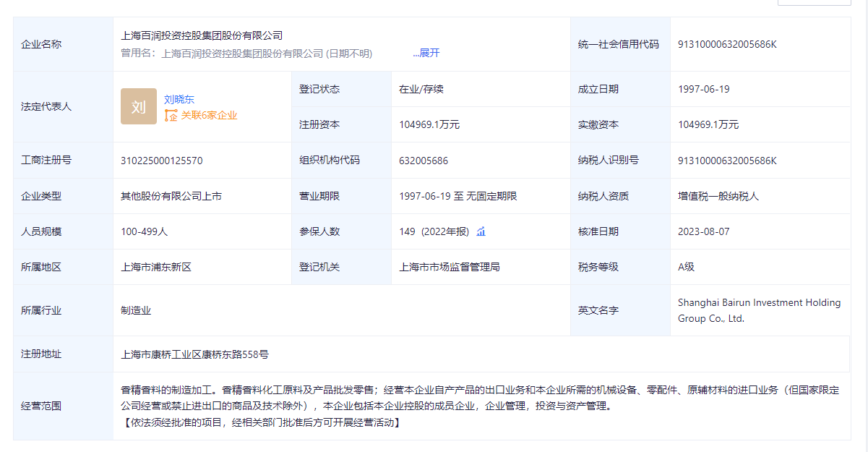
Task: Click enterprise type 其他股份有限公司上市
Action: point(171,196)
